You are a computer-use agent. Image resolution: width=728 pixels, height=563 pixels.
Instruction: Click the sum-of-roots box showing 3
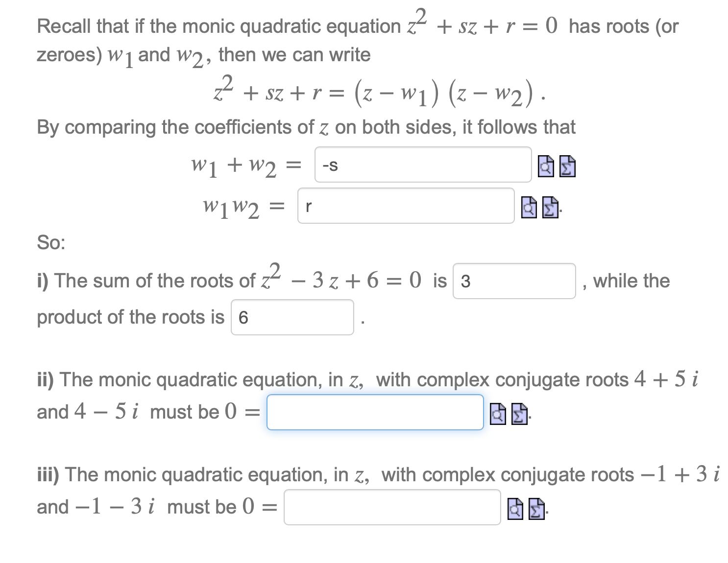point(513,282)
